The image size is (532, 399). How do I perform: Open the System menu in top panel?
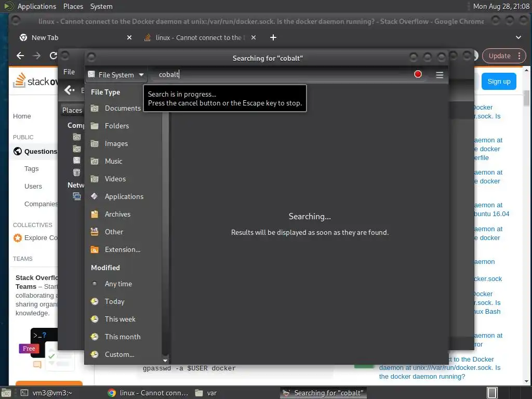101,6
